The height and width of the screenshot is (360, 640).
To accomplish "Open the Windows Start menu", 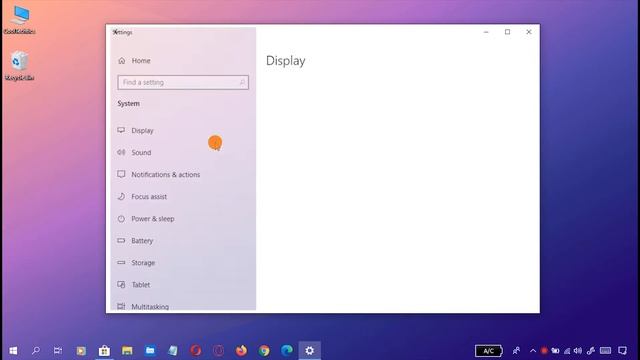I will [x=13, y=351].
